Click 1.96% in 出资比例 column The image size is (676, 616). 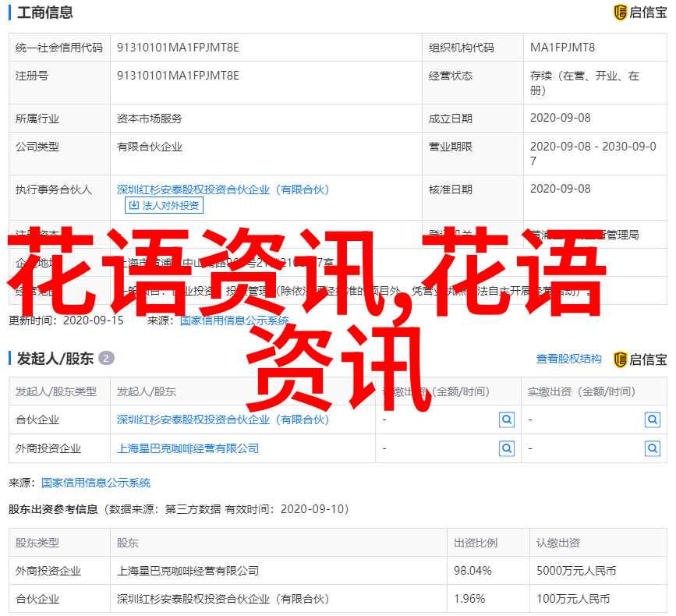[469, 599]
